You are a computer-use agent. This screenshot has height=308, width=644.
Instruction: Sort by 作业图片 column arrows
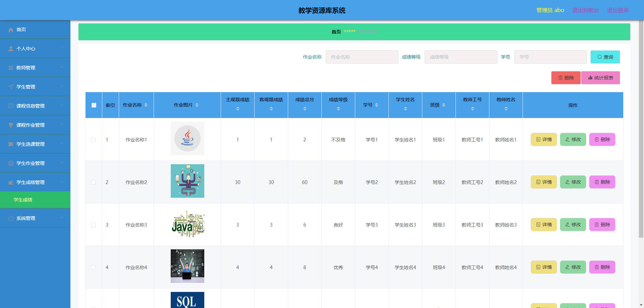[197, 105]
